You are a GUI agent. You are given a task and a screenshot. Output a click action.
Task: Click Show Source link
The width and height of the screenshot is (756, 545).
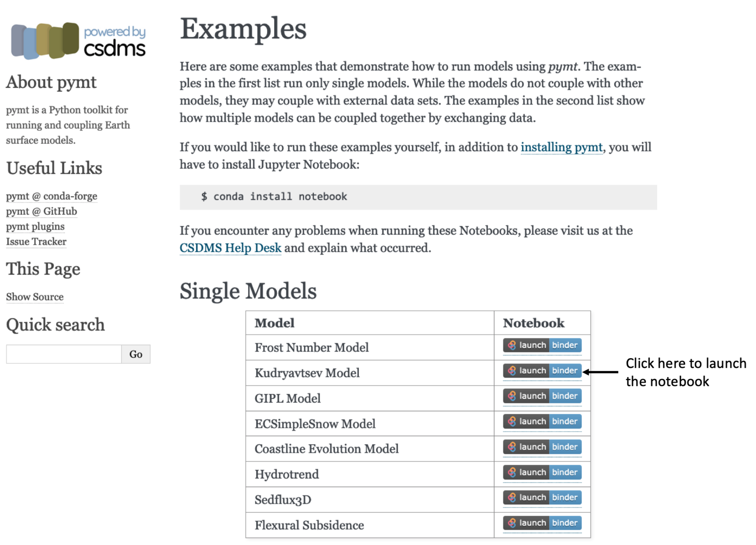(35, 297)
